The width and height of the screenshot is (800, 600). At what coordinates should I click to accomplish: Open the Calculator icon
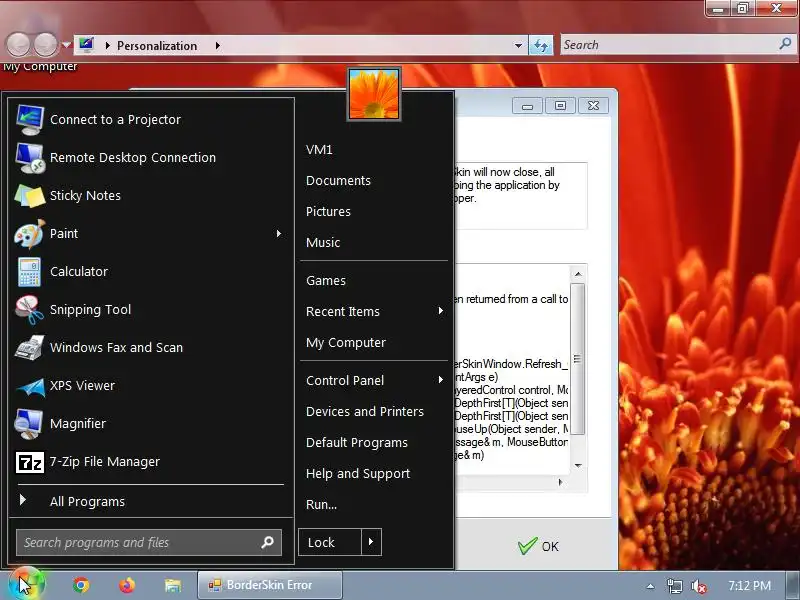29,272
